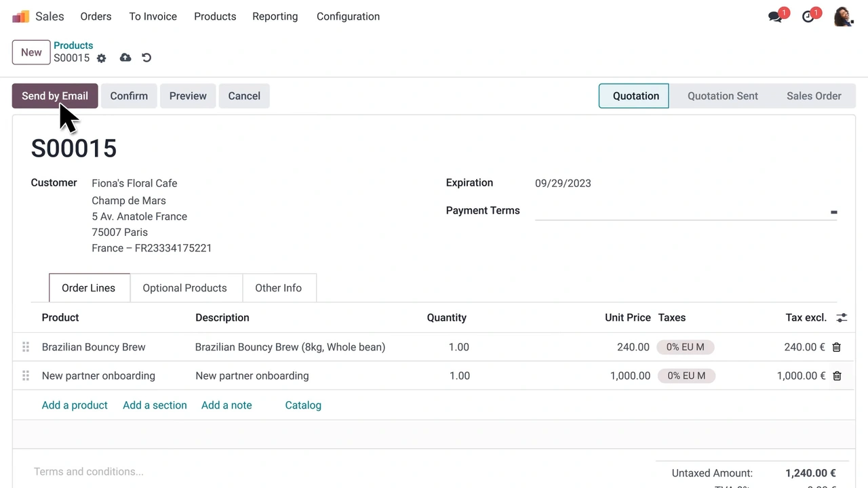Image resolution: width=868 pixels, height=488 pixels.
Task: Click the Terms and conditions field
Action: click(89, 472)
